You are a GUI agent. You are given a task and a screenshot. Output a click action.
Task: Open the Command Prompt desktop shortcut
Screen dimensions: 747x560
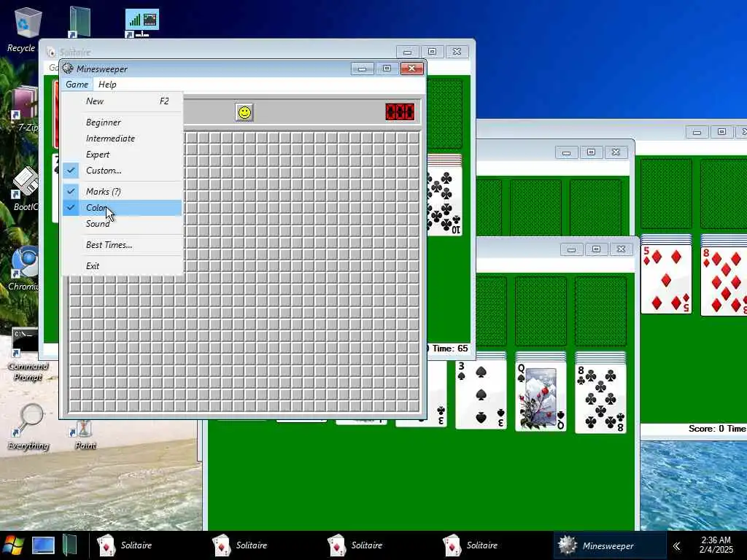(27, 355)
